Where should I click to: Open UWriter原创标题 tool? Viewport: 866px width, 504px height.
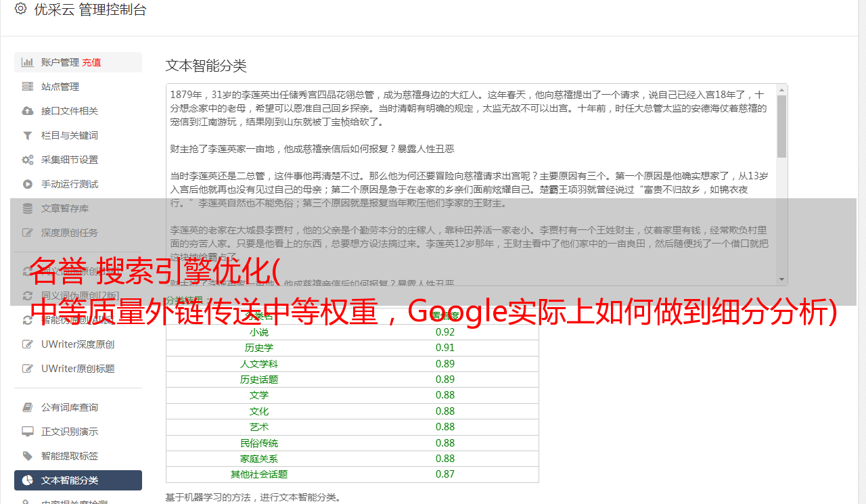tap(78, 369)
